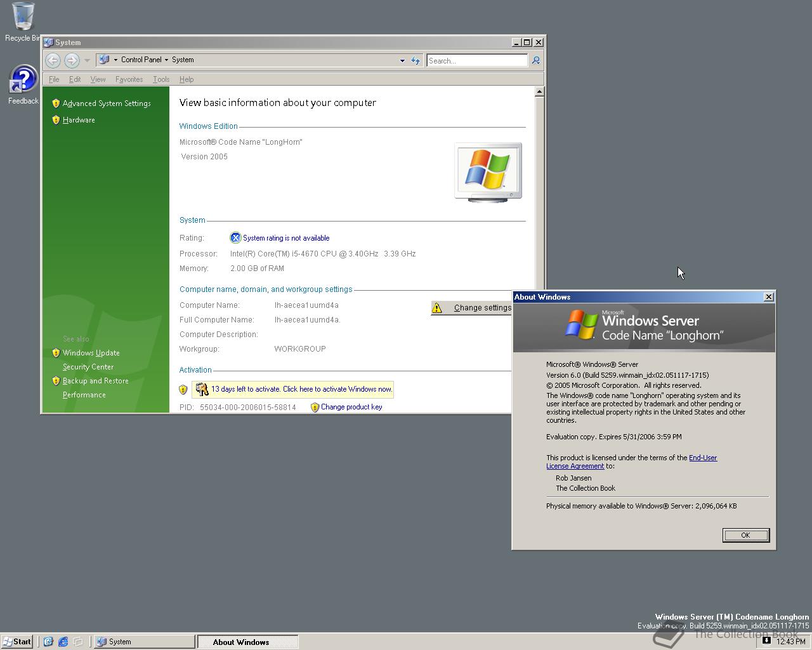Viewport: 812px width, 650px height.
Task: Click shield icon beside Advanced System Settings
Action: [56, 103]
